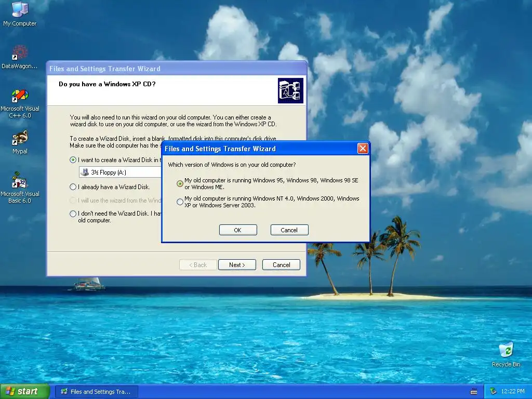This screenshot has width=532, height=399.
Task: Select the Mypal browser desktop icon
Action: (20, 142)
